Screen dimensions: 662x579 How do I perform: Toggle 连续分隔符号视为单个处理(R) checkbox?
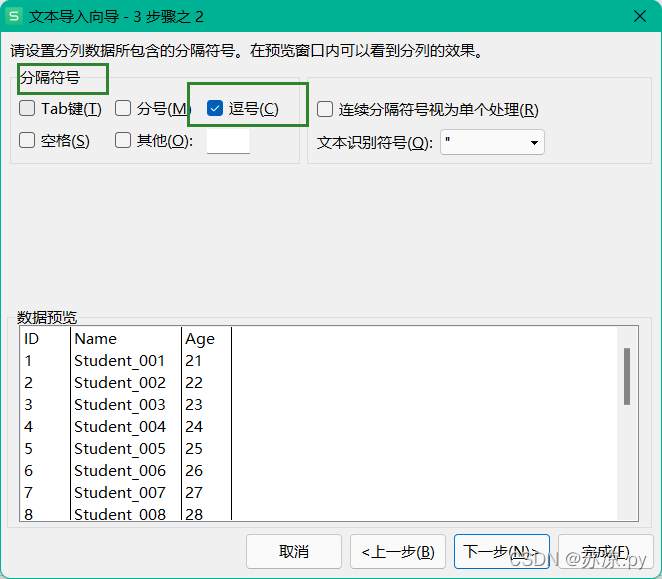coord(325,109)
